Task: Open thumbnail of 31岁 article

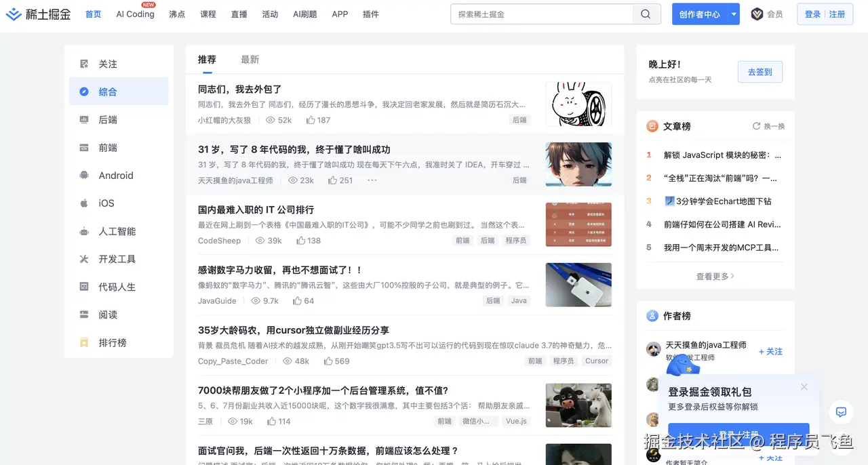Action: 578,164
